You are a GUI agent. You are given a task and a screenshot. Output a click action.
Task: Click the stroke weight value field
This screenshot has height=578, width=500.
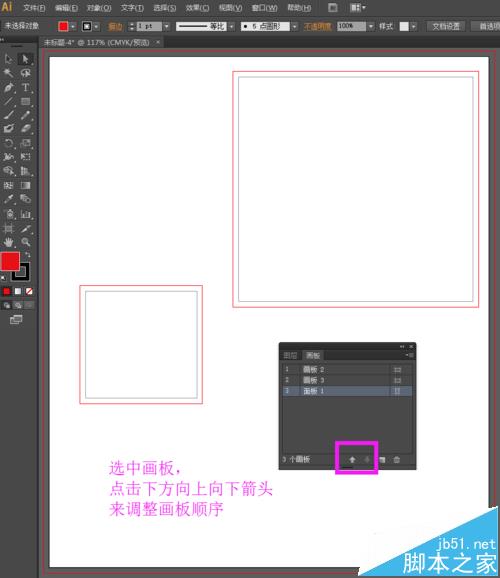(149, 27)
